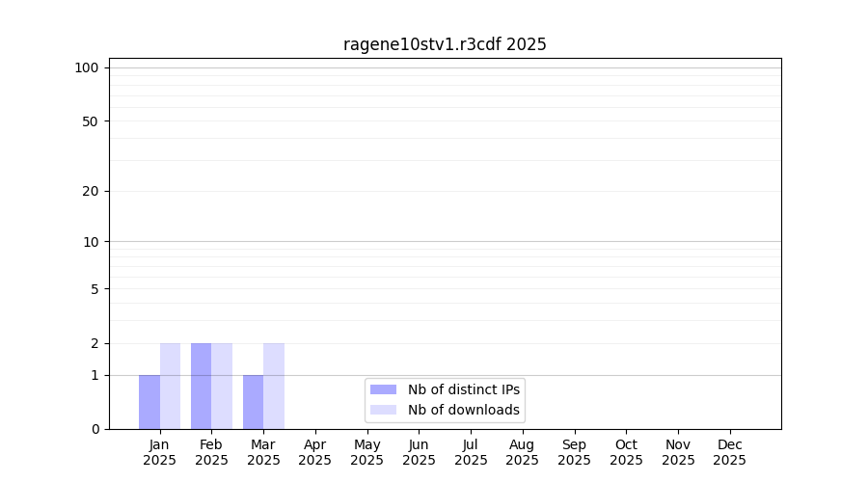Viewport: 868px width, 482px height.
Task: Select the February downloads bar
Action: tap(222, 386)
